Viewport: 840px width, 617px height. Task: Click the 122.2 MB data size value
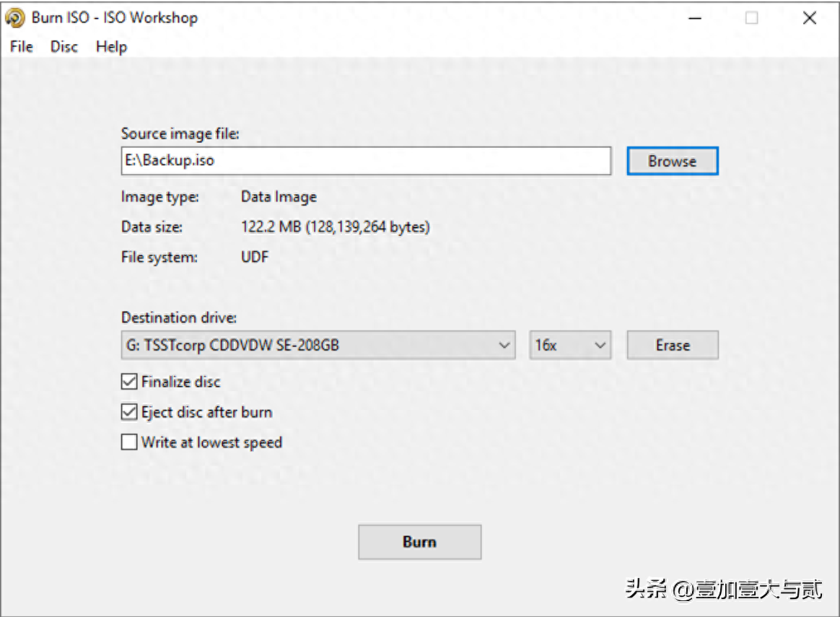[336, 227]
